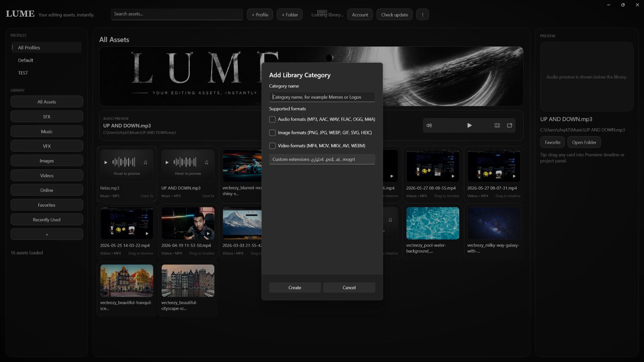Open the Online library category
644x362 pixels.
[47, 190]
